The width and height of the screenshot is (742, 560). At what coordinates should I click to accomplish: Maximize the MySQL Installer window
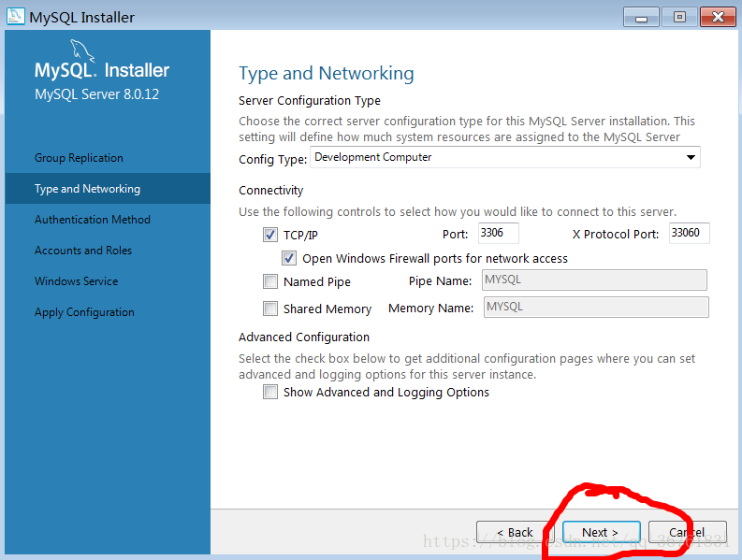pos(679,18)
